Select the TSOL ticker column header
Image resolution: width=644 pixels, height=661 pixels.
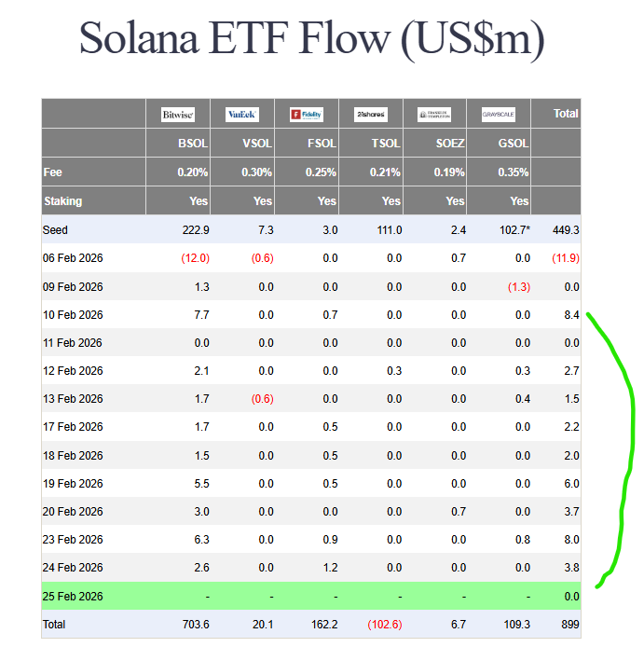click(x=386, y=144)
